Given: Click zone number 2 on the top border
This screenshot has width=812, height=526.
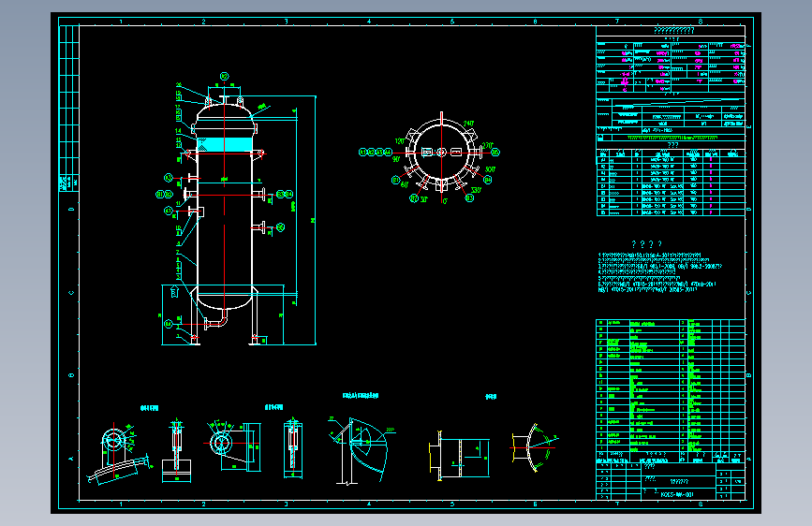Looking at the screenshot, I should click(203, 22).
